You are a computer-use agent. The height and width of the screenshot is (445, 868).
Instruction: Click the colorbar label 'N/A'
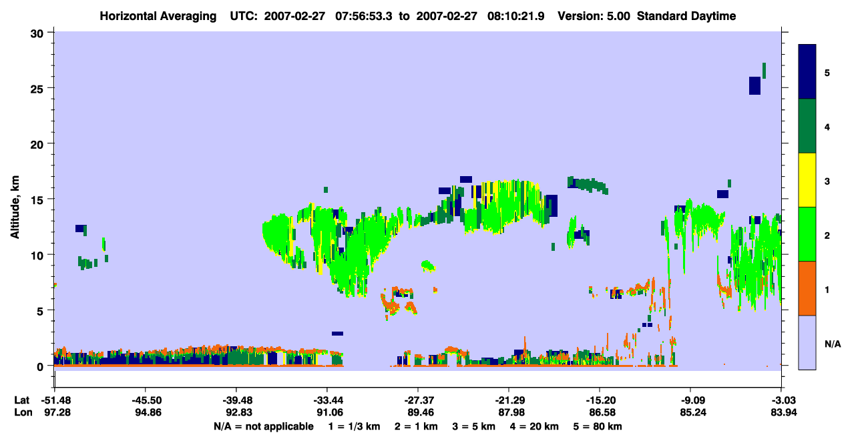point(833,344)
